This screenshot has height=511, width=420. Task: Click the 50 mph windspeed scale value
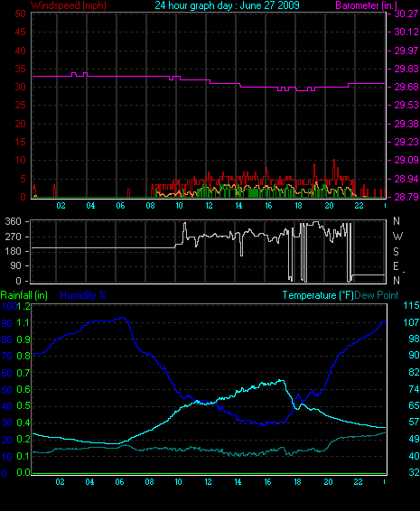(x=20, y=14)
